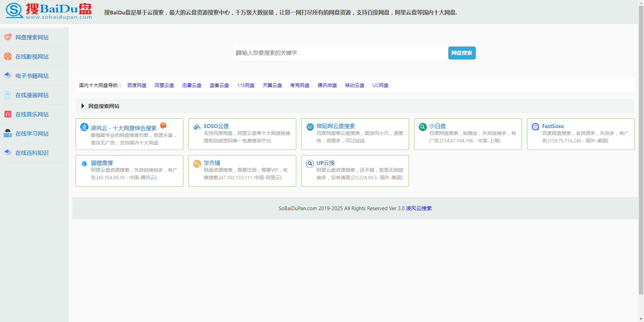Open the 腾讯微盘 navigation link
Image resolution: width=644 pixels, height=322 pixels.
328,85
